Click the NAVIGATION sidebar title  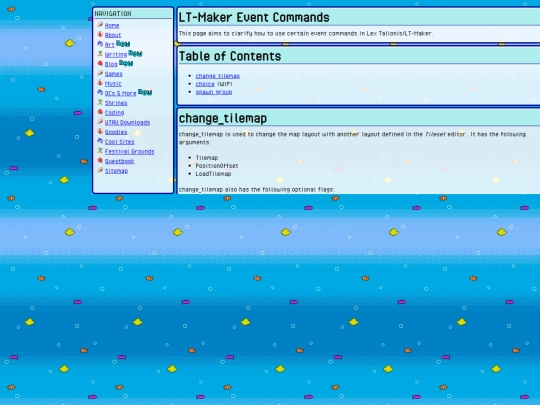tap(113, 14)
